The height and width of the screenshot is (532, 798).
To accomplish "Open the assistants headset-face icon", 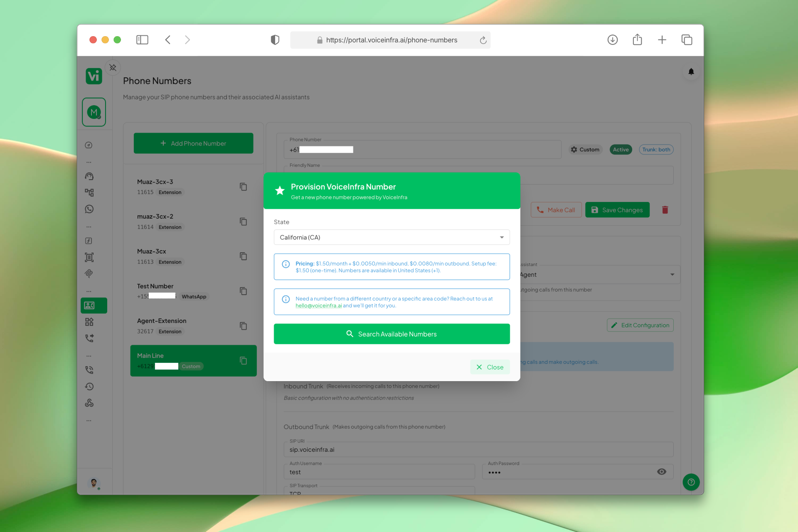I will 89,176.
